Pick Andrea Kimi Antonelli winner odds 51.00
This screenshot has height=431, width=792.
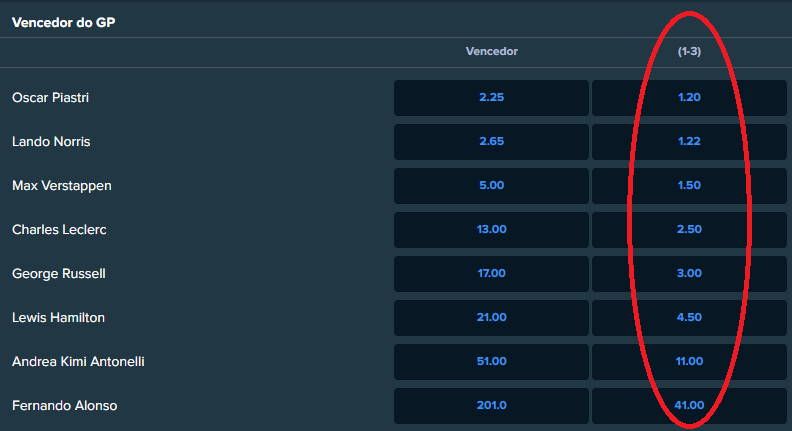tap(491, 361)
